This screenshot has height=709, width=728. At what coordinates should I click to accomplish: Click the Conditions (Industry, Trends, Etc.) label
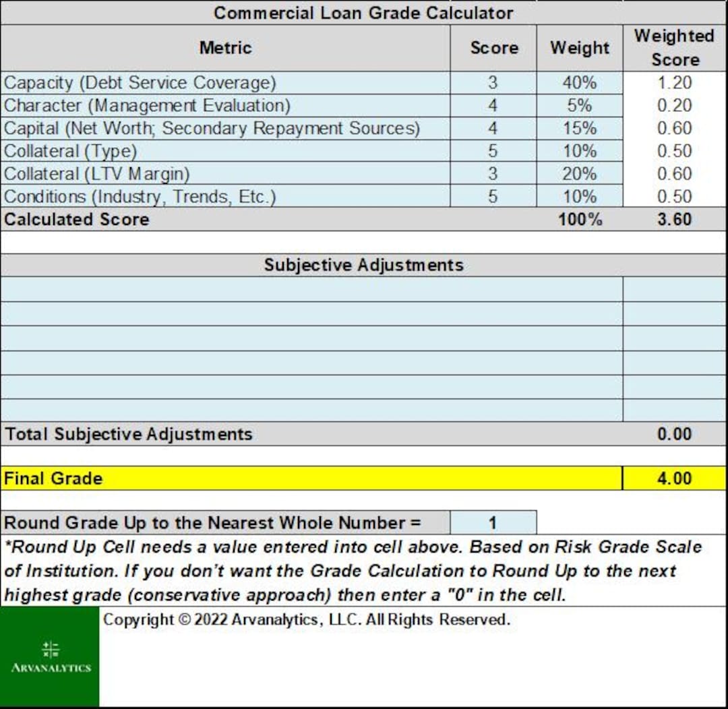(x=140, y=196)
